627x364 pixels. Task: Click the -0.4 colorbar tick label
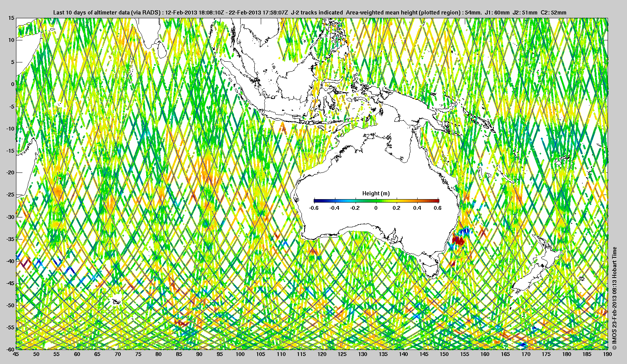[335, 208]
